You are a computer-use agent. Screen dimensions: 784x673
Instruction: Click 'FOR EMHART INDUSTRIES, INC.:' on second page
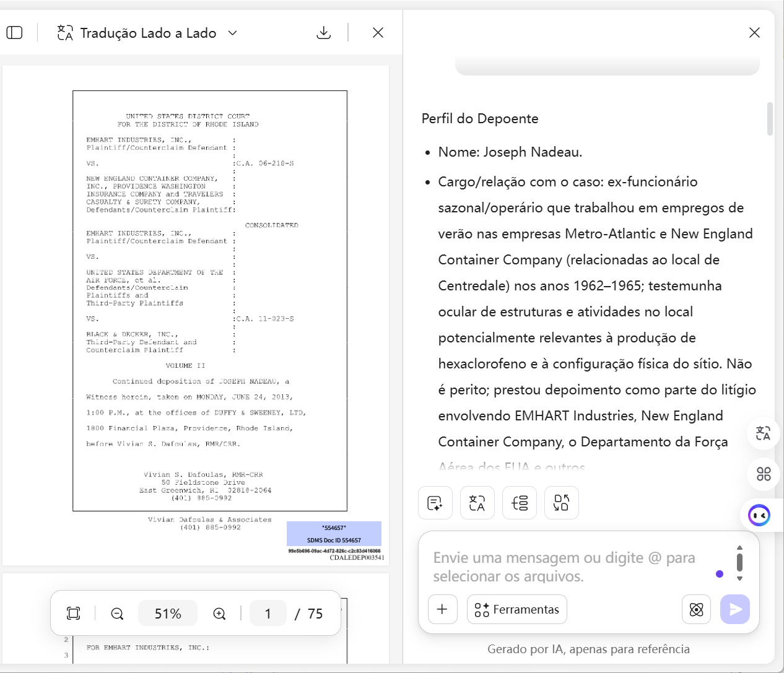coord(148,648)
